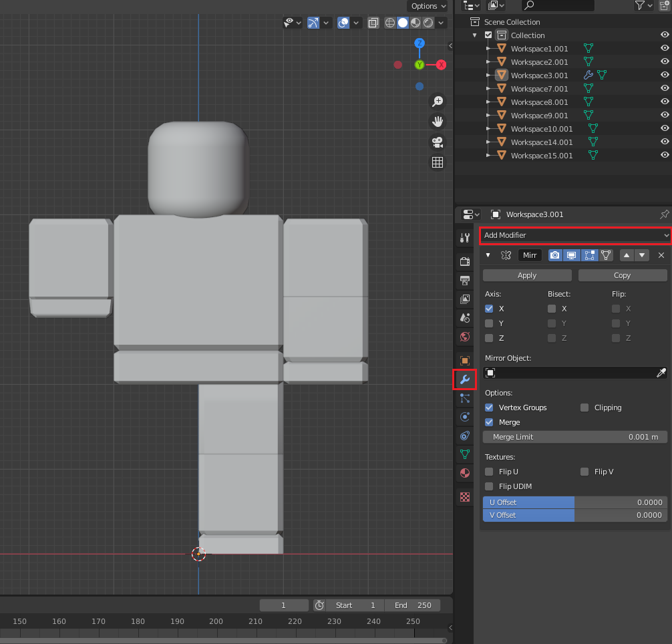The height and width of the screenshot is (644, 672).
Task: Click the pin icon in properties header
Action: 664,214
